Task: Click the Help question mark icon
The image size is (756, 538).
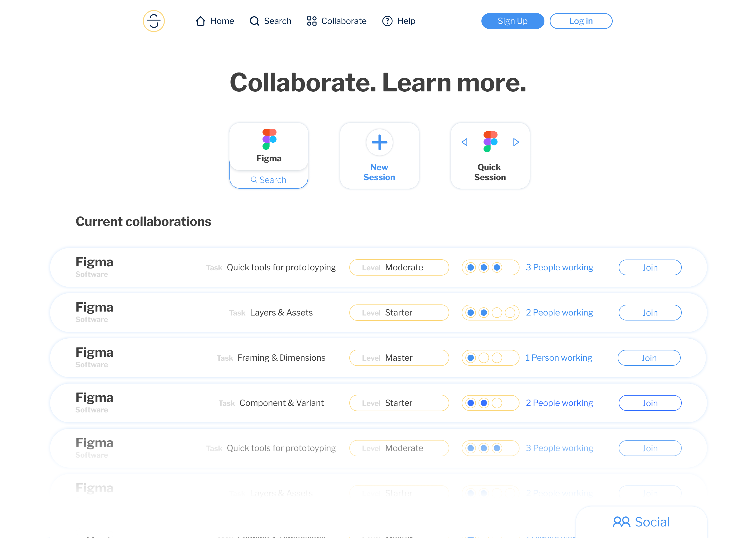Action: (387, 21)
